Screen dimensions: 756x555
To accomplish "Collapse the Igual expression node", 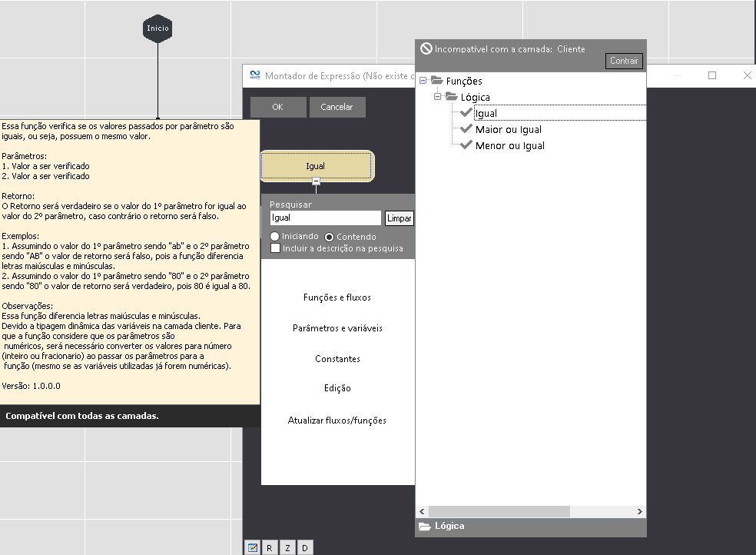I will point(316,181).
